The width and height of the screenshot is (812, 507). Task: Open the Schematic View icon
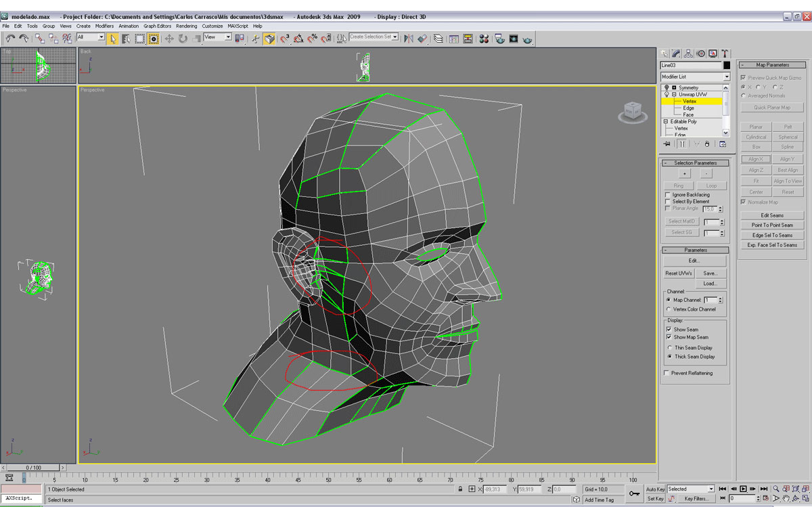(468, 39)
